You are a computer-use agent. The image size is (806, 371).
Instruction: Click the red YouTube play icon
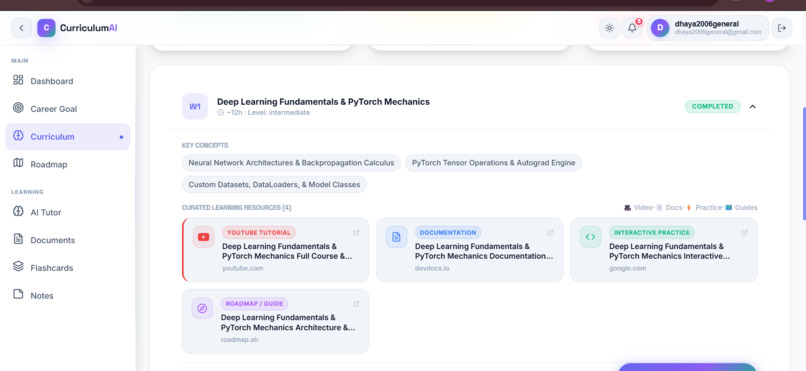tap(204, 237)
